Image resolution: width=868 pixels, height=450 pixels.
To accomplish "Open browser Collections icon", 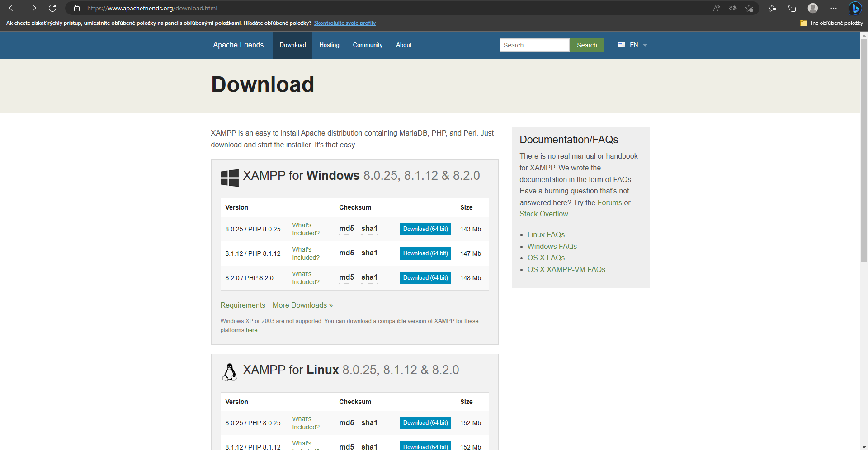I will [x=792, y=8].
